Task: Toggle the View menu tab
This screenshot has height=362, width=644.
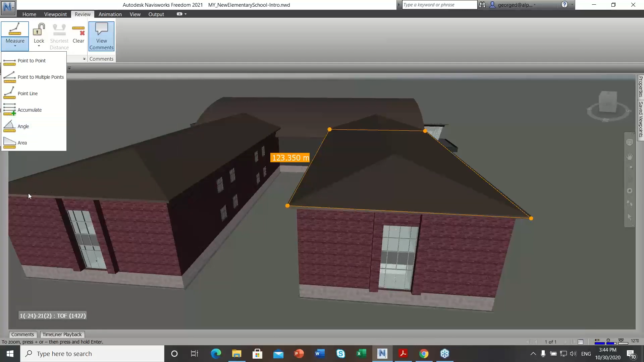Action: (x=136, y=14)
